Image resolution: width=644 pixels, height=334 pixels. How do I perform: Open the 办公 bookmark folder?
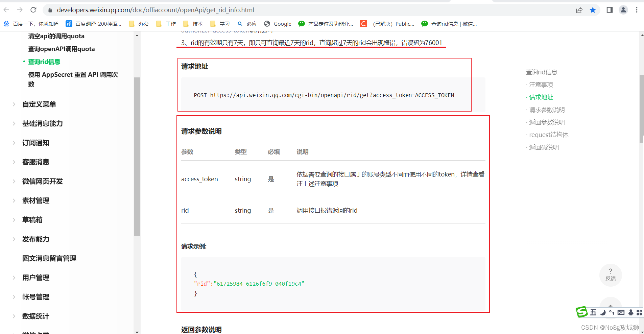pyautogui.click(x=139, y=24)
